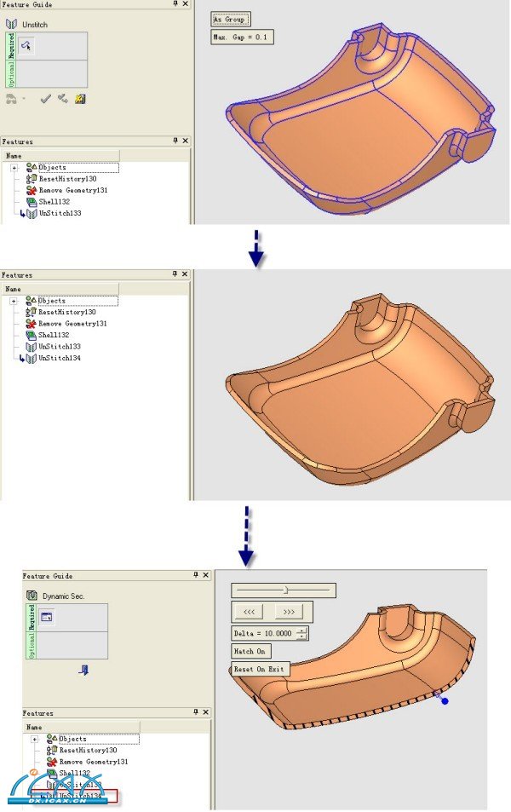Click the Unstitch feature icon in Feature Guide
The height and width of the screenshot is (812, 511).
(11, 24)
